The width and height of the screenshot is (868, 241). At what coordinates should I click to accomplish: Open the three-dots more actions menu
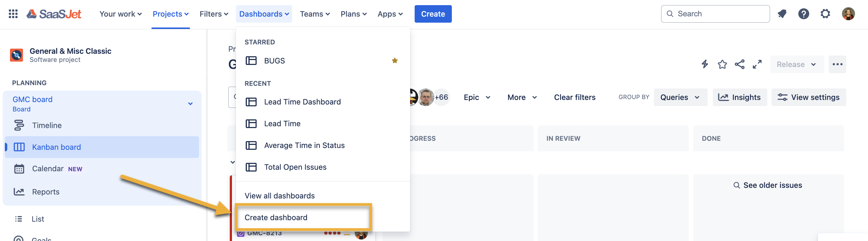point(837,64)
